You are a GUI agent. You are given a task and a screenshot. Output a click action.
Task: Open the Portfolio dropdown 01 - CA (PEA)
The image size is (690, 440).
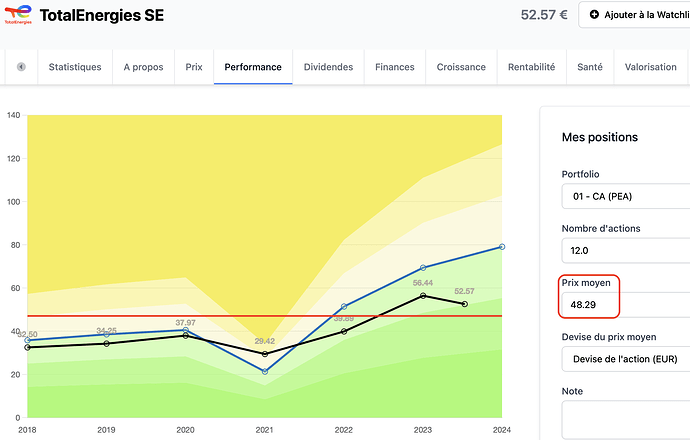pyautogui.click(x=626, y=196)
